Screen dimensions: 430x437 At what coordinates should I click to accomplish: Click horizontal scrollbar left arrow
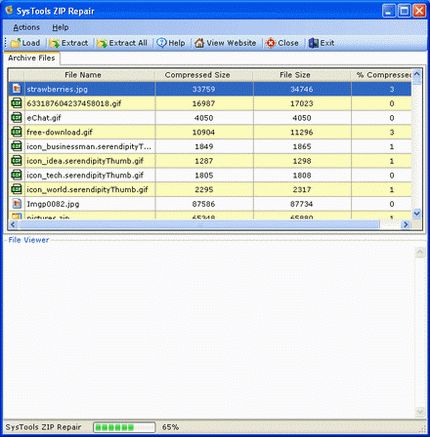coord(13,225)
